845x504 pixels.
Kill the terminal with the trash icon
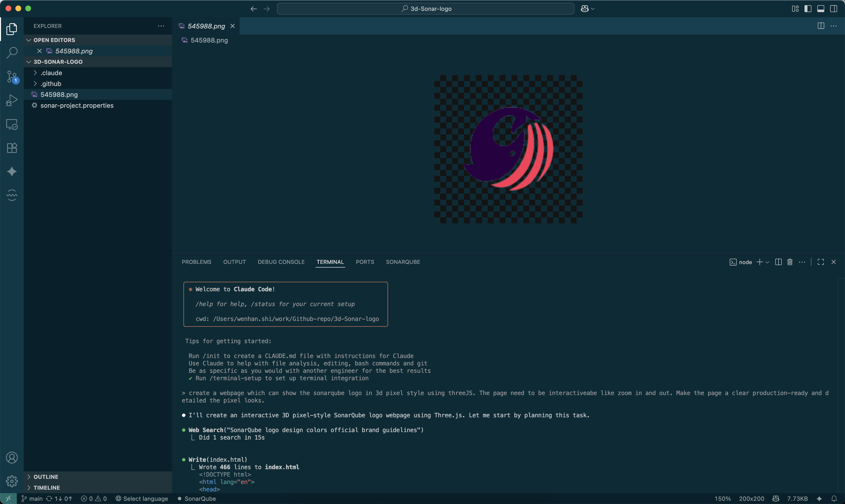tap(790, 262)
